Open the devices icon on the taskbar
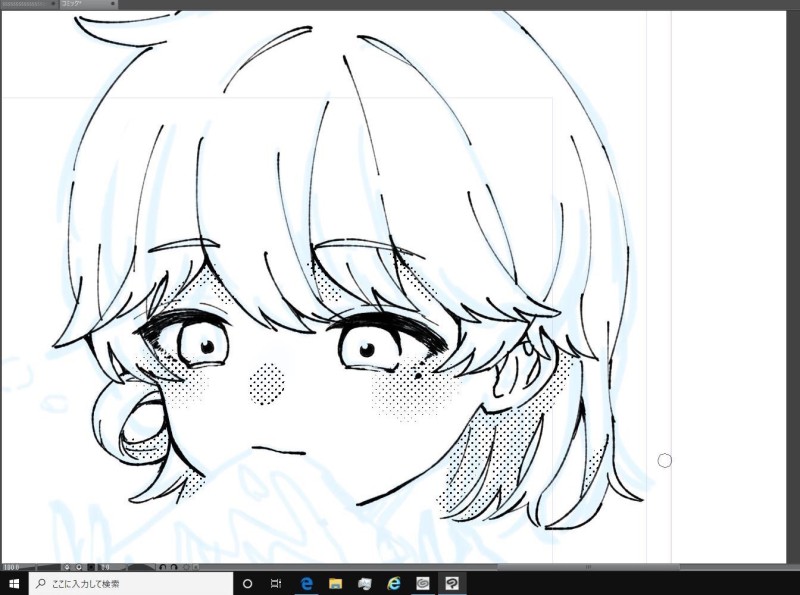This screenshot has width=800, height=595. 364,583
